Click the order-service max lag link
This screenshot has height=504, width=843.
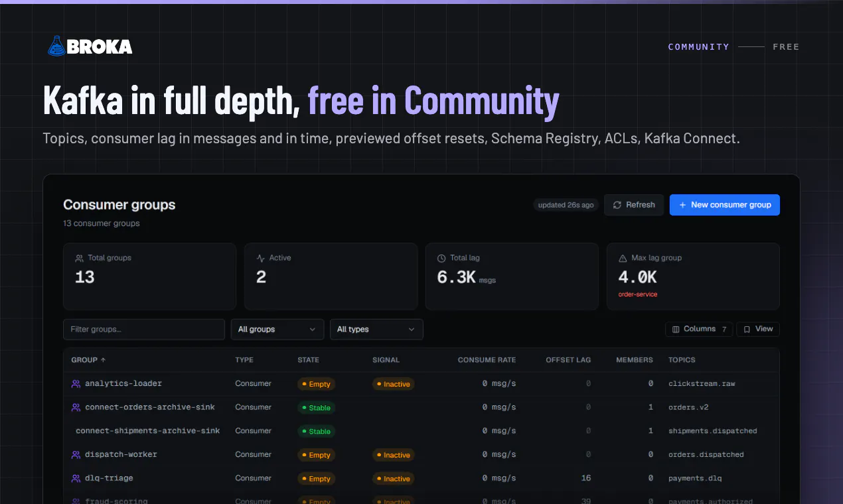pyautogui.click(x=638, y=294)
